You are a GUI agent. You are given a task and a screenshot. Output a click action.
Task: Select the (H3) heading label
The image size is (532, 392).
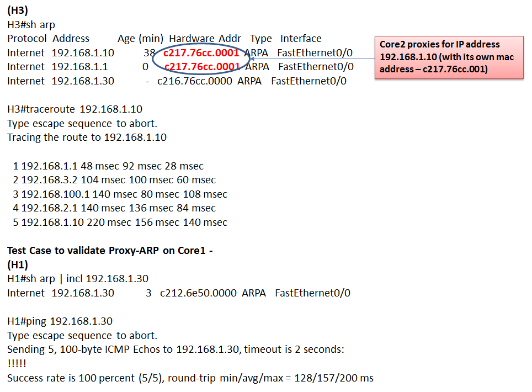[17, 10]
